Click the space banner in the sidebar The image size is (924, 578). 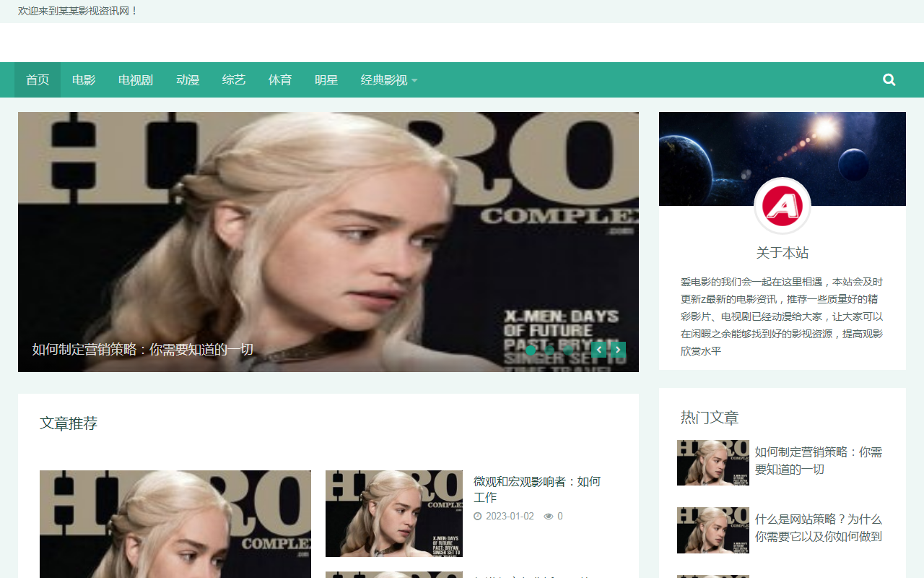click(783, 159)
